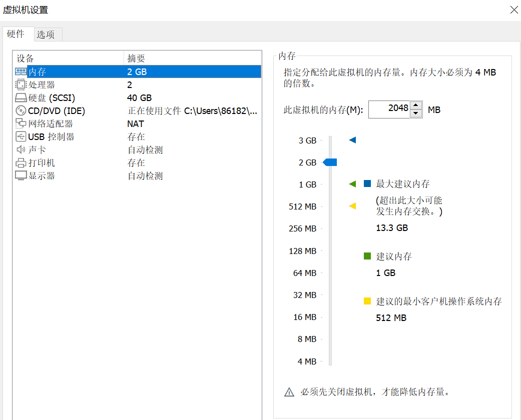Select the display monitor icon
Viewport: 521px width, 420px height.
[x=21, y=176]
